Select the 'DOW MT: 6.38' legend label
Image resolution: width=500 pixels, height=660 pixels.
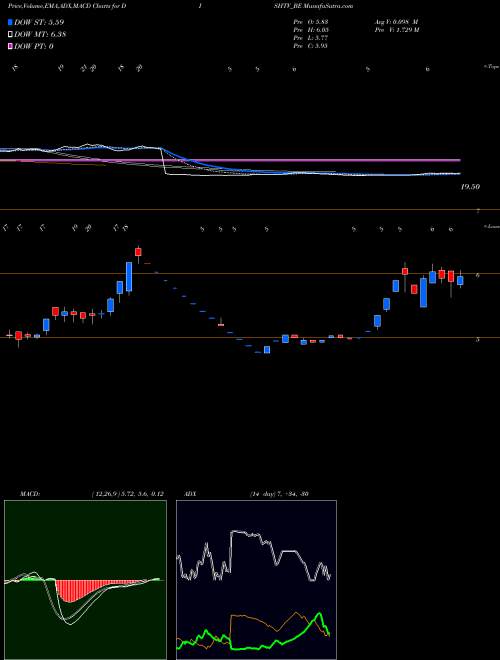[x=40, y=35]
